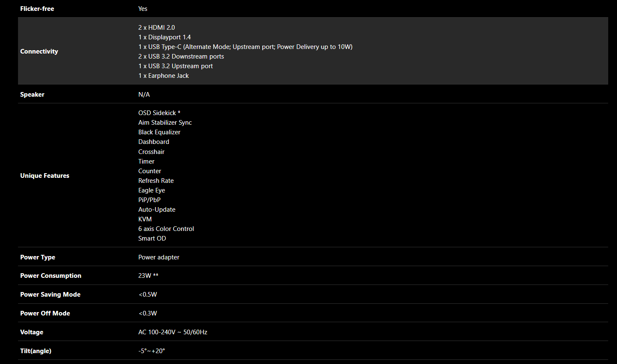Select the '2 x HDMI 2.0' text
The image size is (617, 364).
click(x=157, y=28)
